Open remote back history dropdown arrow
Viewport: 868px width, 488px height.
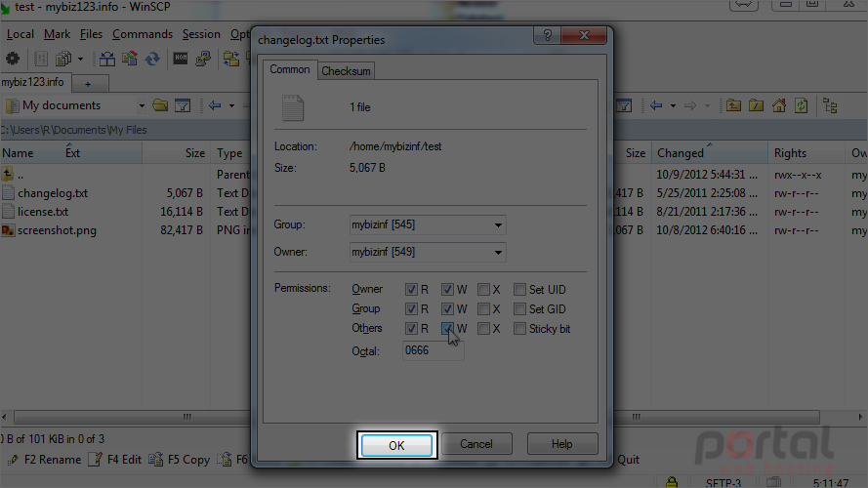pyautogui.click(x=673, y=105)
